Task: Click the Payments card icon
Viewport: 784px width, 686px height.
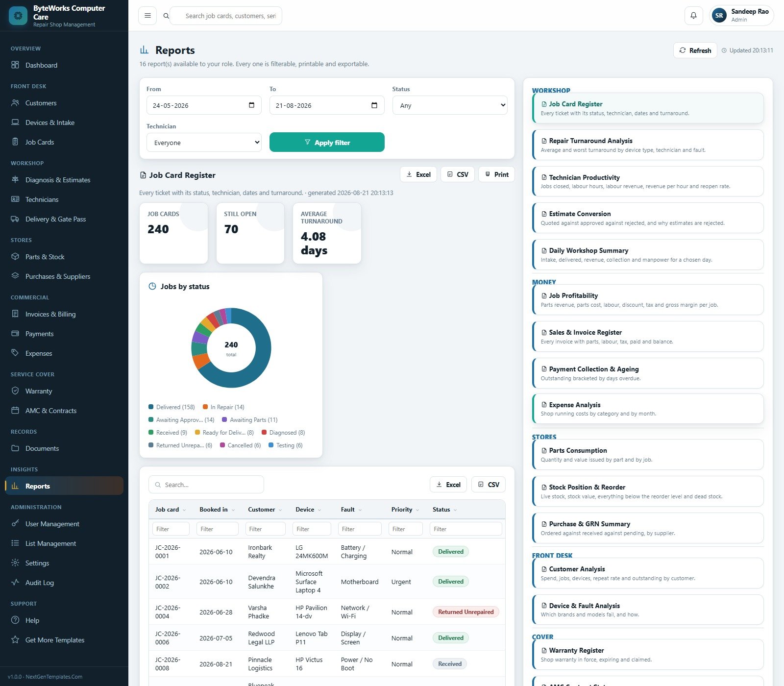Action: [x=15, y=334]
